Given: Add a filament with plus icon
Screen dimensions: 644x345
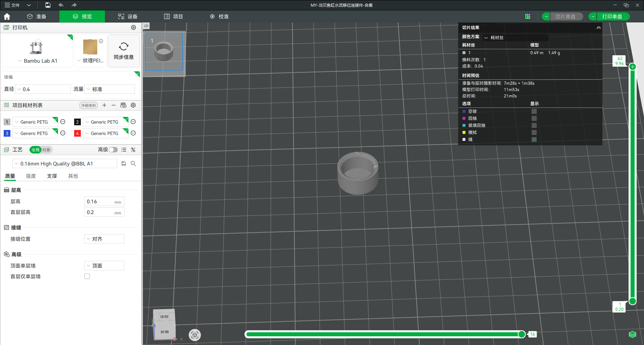Looking at the screenshot, I should coord(104,105).
